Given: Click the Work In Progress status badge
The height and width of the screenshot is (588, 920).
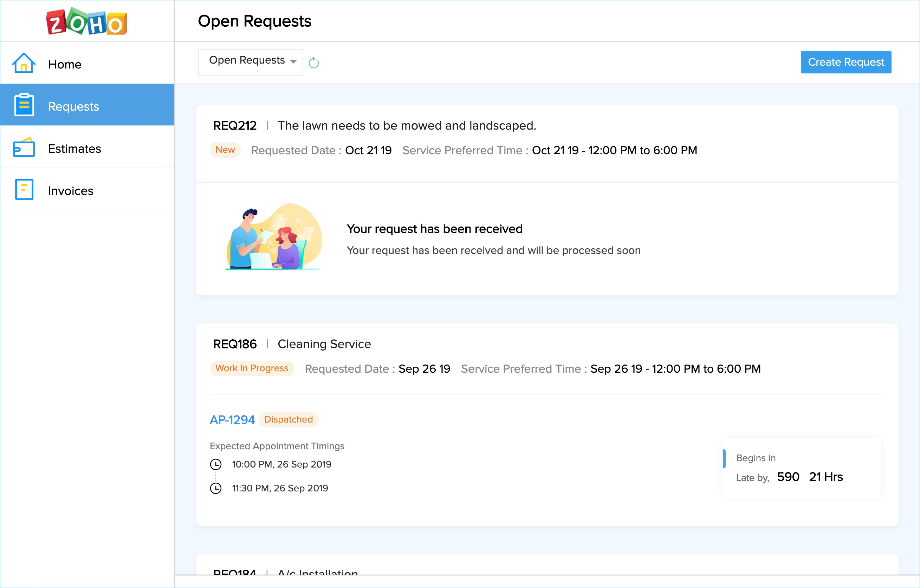Looking at the screenshot, I should (252, 368).
